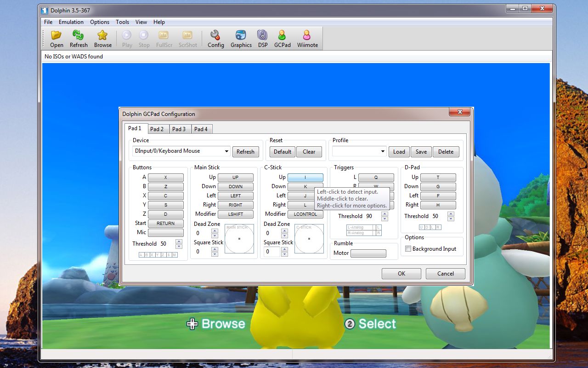The width and height of the screenshot is (588, 368).
Task: Enable the Background Input checkbox
Action: 408,249
